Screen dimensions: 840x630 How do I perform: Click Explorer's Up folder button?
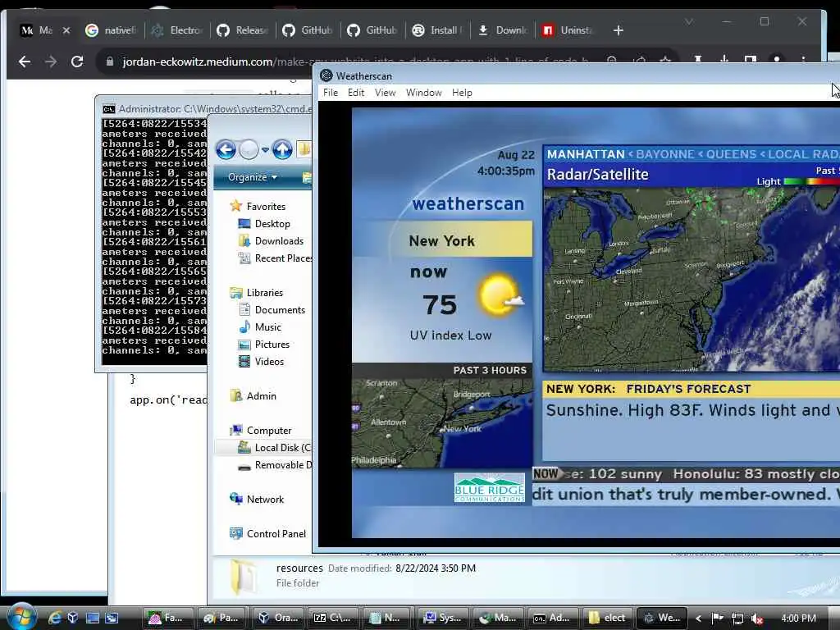(x=282, y=149)
